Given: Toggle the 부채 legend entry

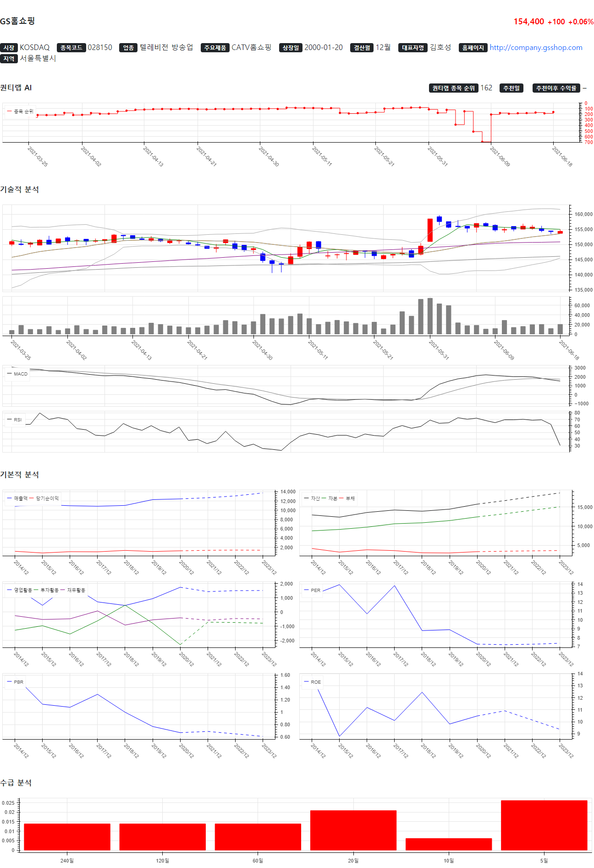Looking at the screenshot, I should point(347,498).
